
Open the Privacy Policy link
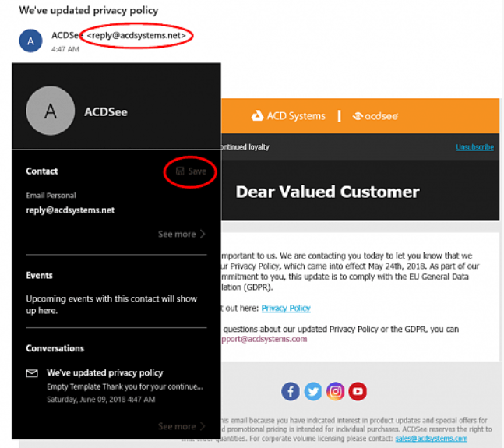click(286, 309)
